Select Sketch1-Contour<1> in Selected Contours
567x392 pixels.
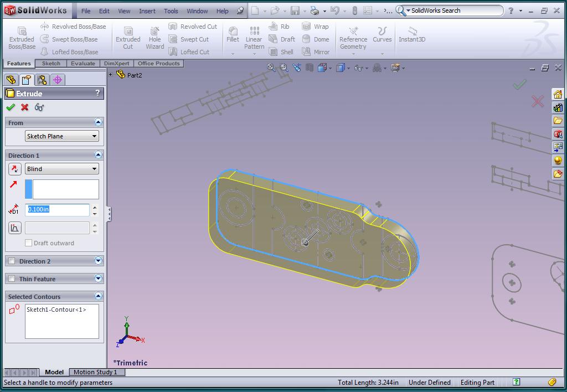(56, 310)
